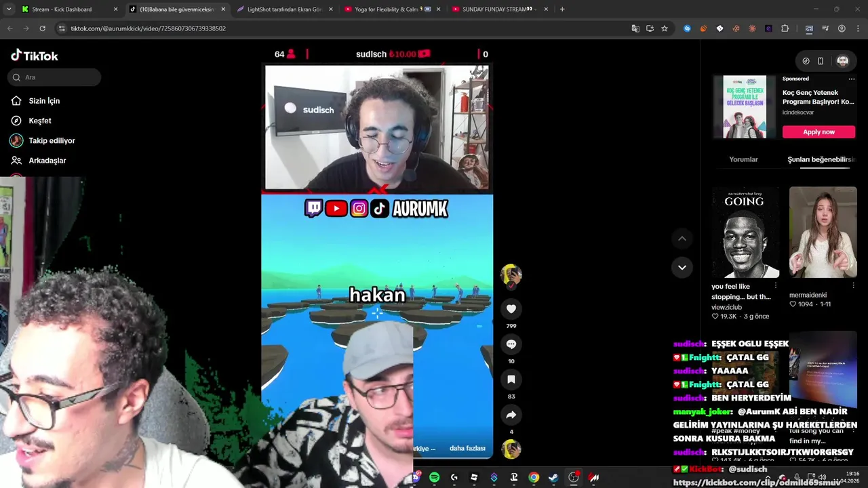The width and height of the screenshot is (868, 488).
Task: Open comments via speech bubble icon
Action: pos(511,344)
